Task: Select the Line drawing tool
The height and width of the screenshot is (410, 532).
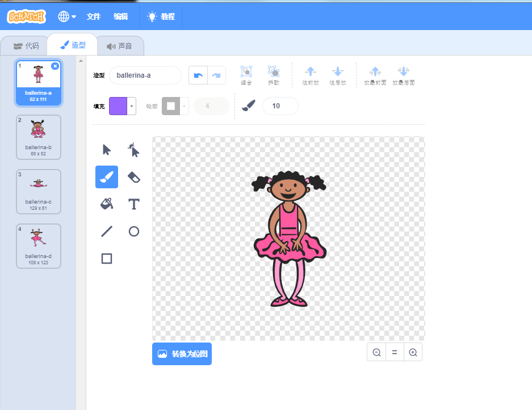Action: click(x=107, y=231)
